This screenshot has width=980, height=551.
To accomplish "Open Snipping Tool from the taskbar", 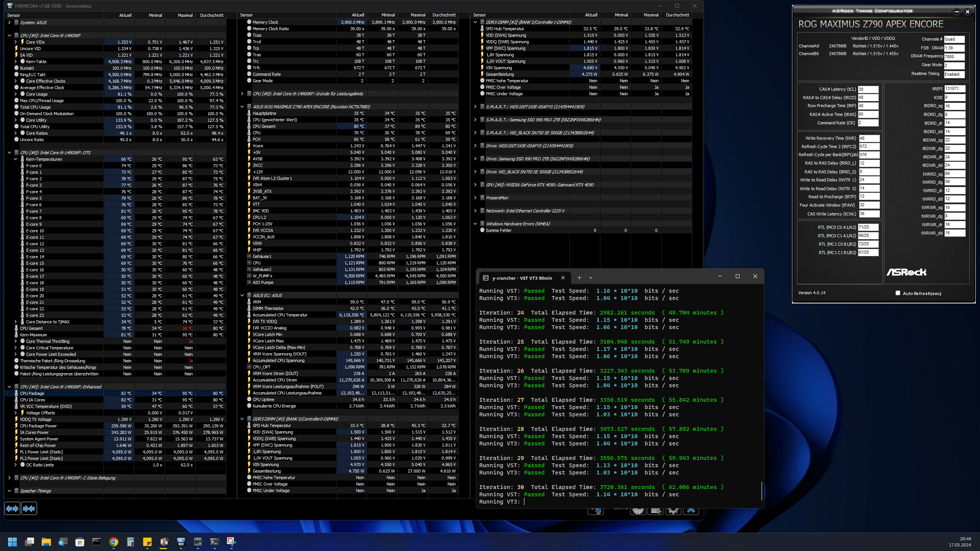I will 231,542.
